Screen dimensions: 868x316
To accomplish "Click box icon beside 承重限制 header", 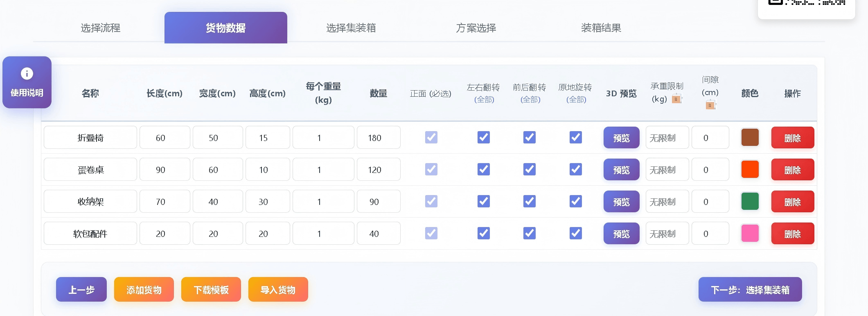I will coord(677,99).
